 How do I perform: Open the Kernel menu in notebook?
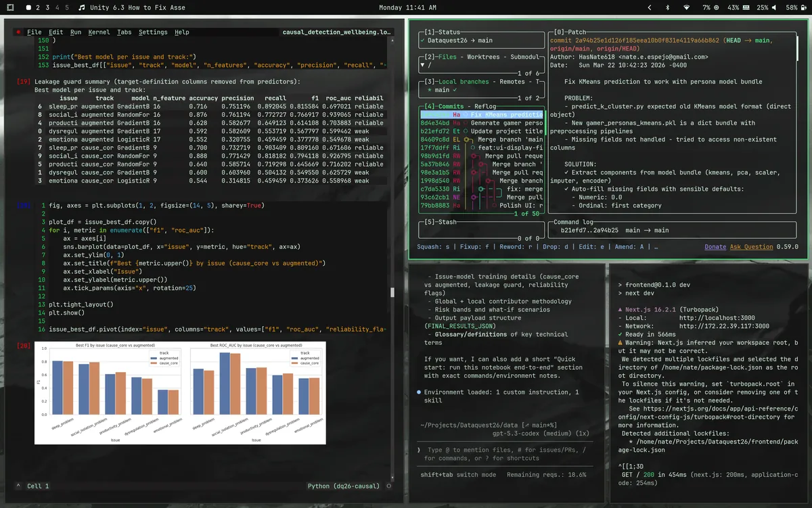99,32
